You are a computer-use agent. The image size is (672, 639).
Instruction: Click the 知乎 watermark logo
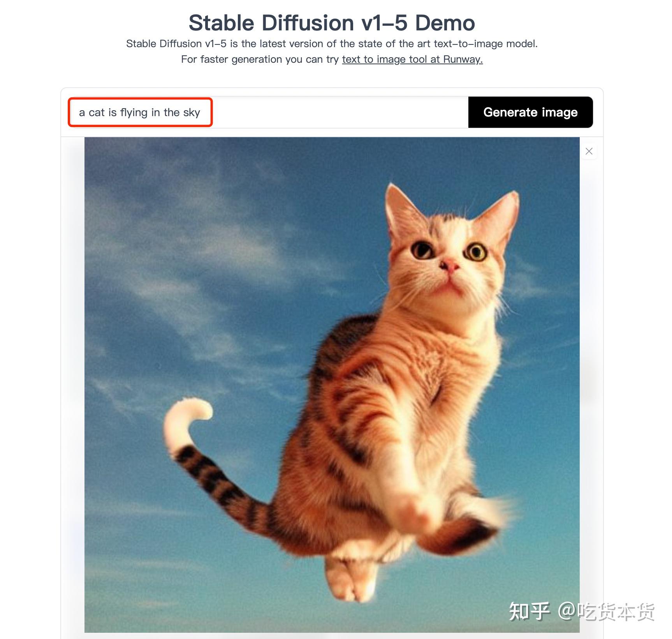(x=529, y=611)
